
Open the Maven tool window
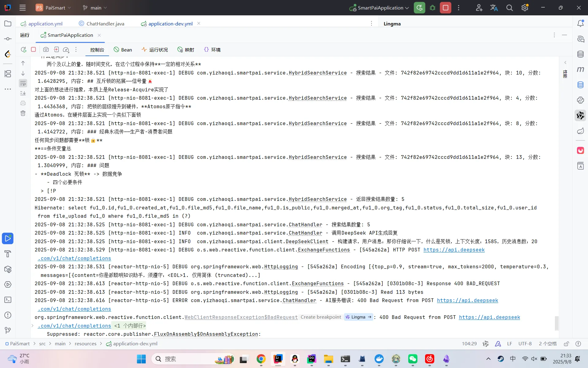tap(580, 70)
